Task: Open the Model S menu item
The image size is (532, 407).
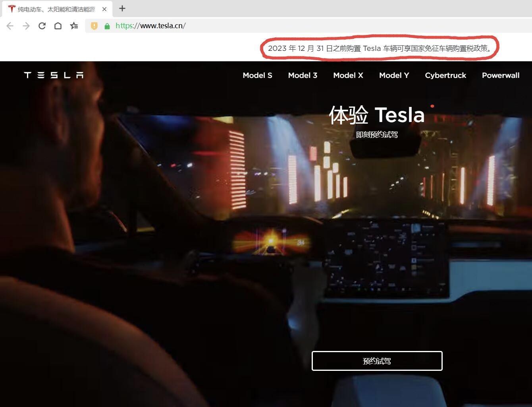Action: [x=257, y=75]
